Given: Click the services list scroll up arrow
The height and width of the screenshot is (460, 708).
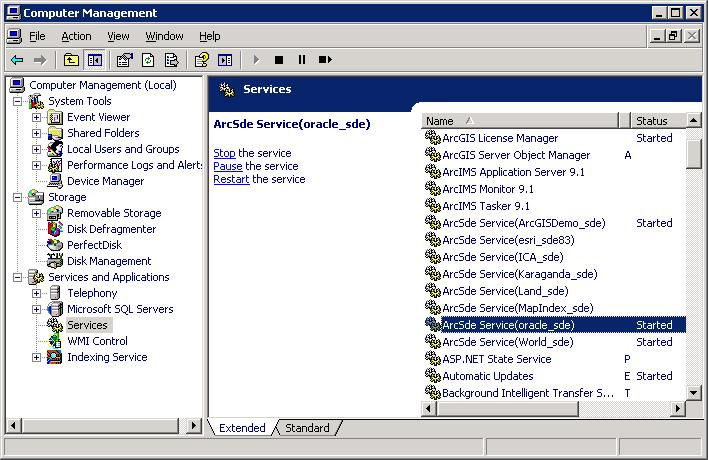Looking at the screenshot, I should coord(694,120).
